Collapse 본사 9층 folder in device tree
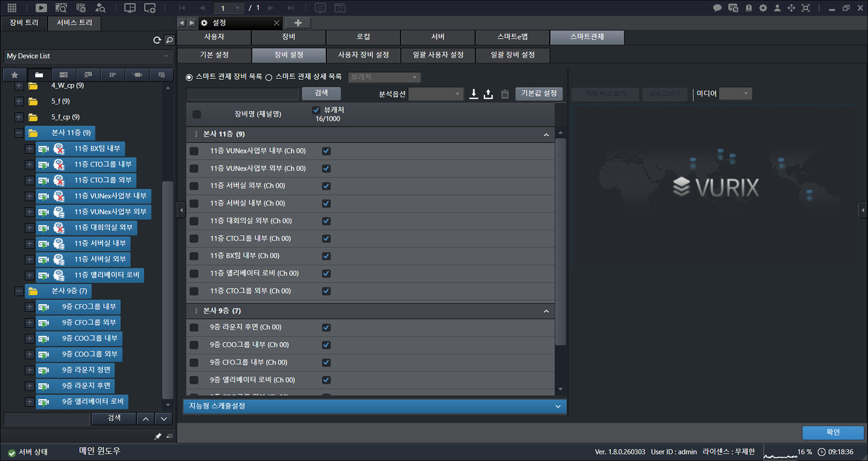The width and height of the screenshot is (868, 461). [19, 291]
